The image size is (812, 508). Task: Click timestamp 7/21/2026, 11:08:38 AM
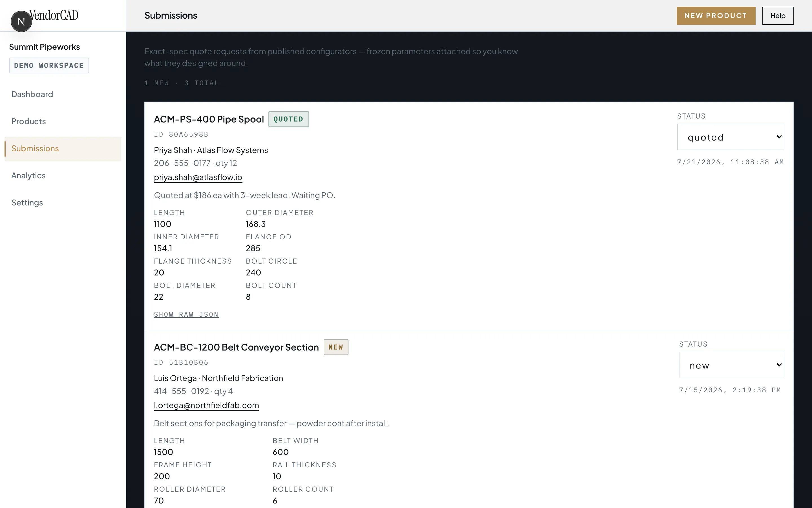tap(731, 162)
